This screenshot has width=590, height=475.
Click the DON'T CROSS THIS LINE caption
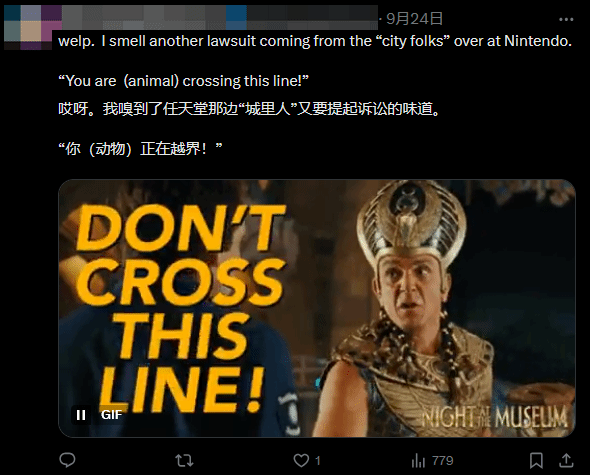pyautogui.click(x=180, y=308)
